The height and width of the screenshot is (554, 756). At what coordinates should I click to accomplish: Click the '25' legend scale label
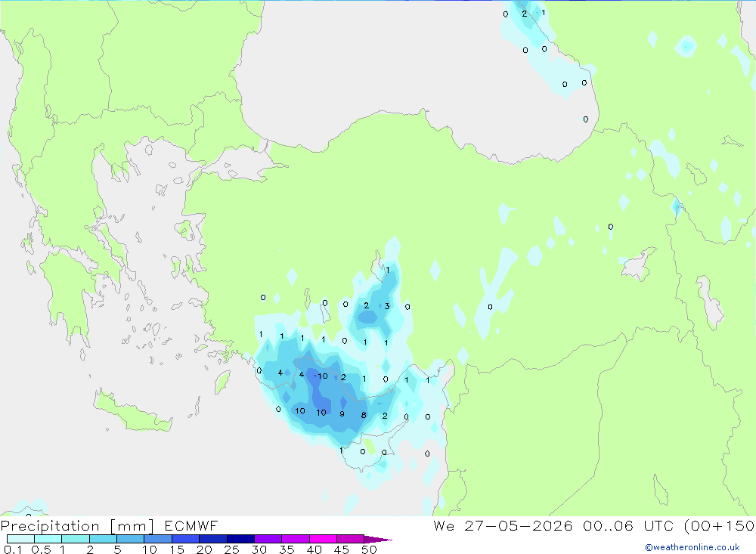click(231, 549)
